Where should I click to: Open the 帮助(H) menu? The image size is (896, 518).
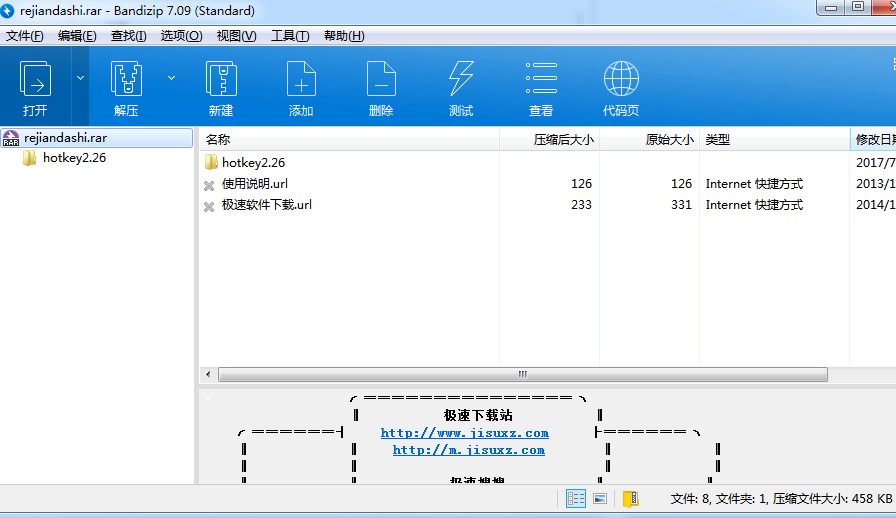pyautogui.click(x=344, y=36)
